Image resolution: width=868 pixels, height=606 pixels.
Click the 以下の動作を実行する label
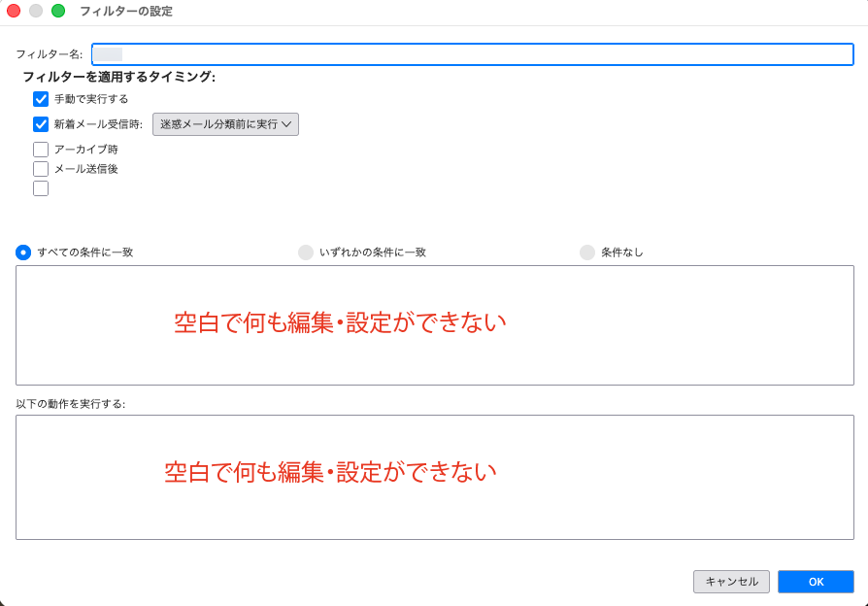click(71, 403)
